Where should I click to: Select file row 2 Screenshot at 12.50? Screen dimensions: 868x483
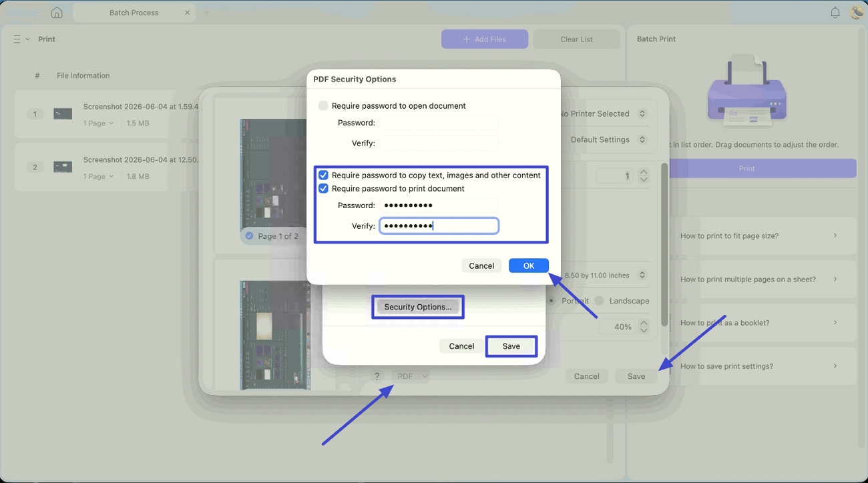[107, 167]
